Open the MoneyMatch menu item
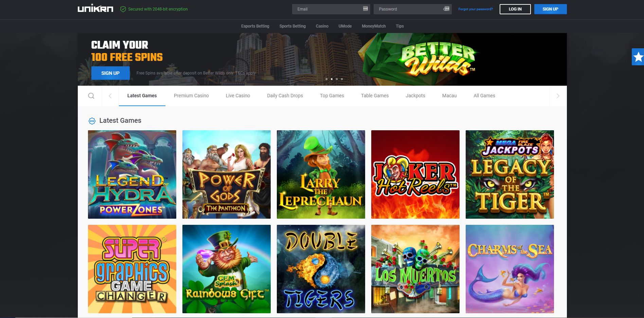 [x=374, y=26]
